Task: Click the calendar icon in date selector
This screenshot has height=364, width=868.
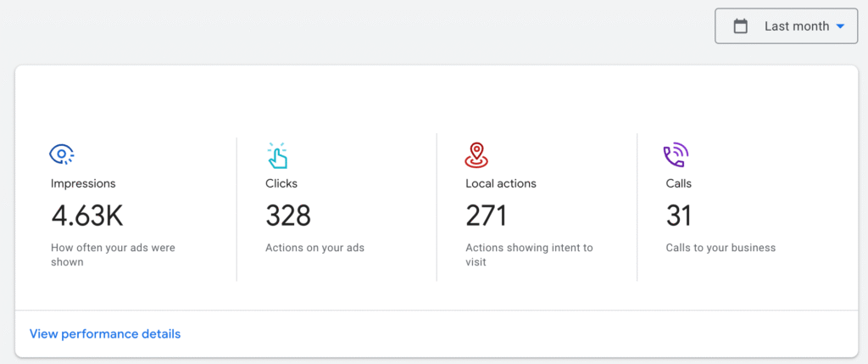Action: [740, 26]
